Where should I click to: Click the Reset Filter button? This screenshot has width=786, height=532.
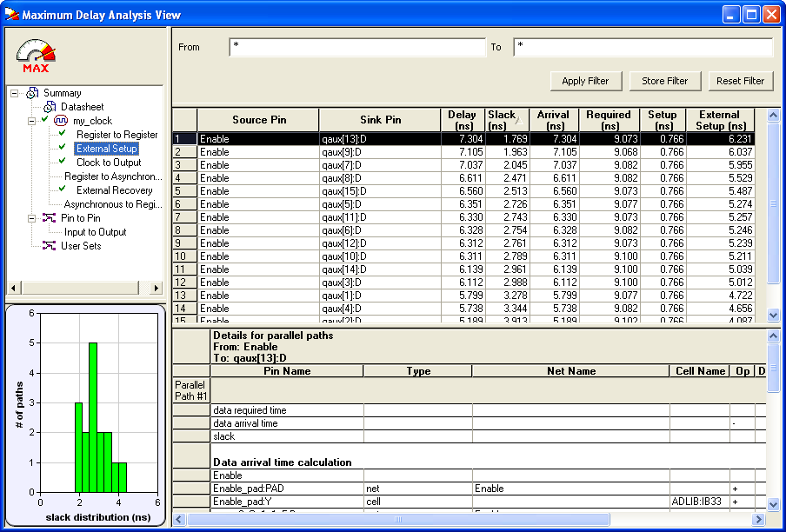click(x=741, y=81)
